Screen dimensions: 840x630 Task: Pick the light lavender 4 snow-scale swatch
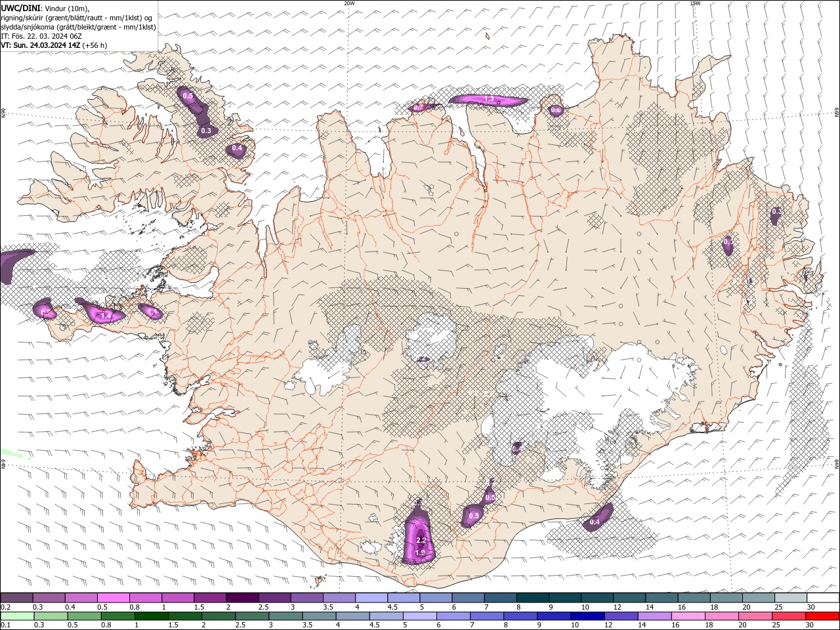pyautogui.click(x=371, y=598)
